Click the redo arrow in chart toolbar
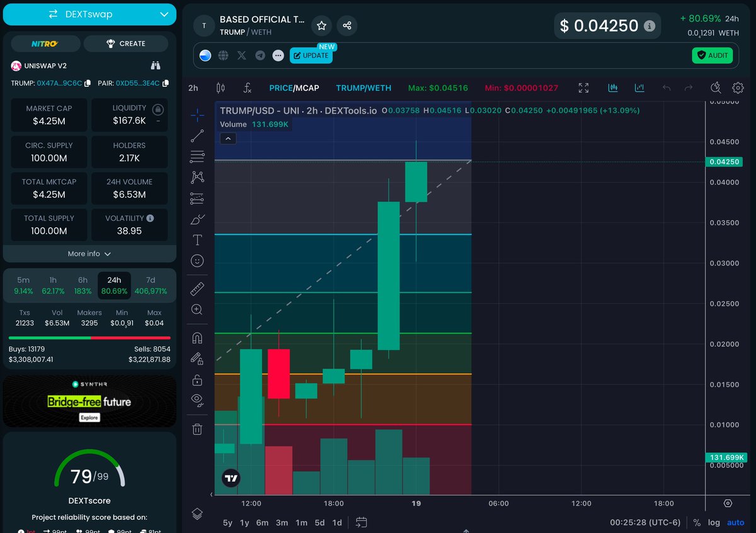This screenshot has width=756, height=533. (x=689, y=88)
